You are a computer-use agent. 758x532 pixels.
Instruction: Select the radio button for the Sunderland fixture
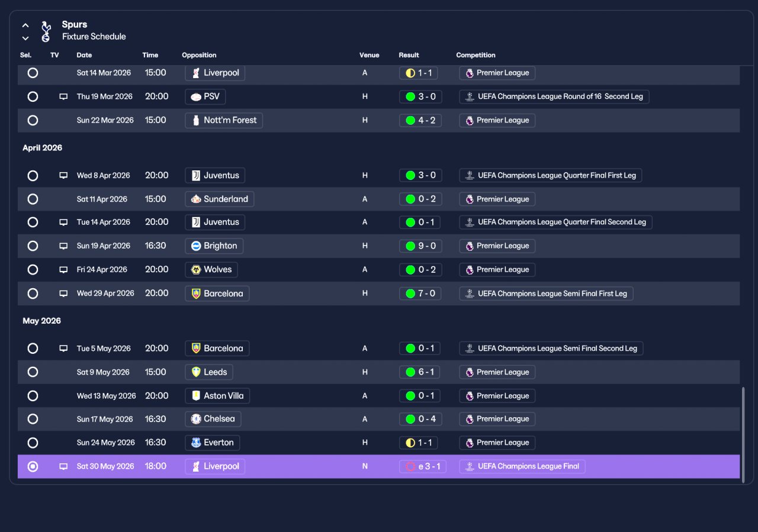click(x=33, y=199)
